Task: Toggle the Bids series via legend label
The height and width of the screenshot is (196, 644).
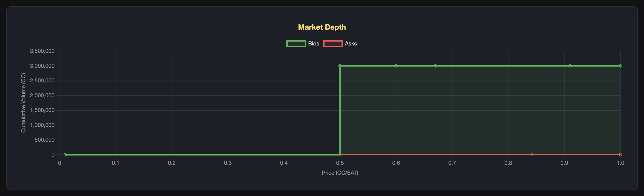Action: coord(314,44)
